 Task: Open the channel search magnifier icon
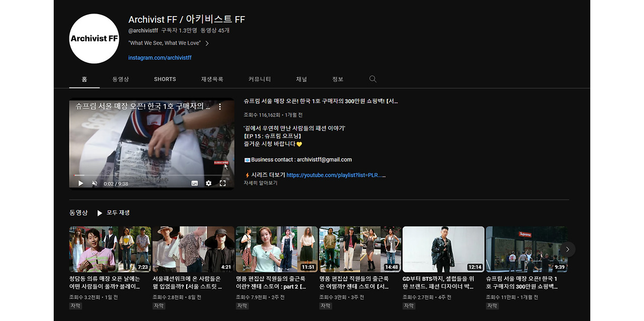[373, 79]
